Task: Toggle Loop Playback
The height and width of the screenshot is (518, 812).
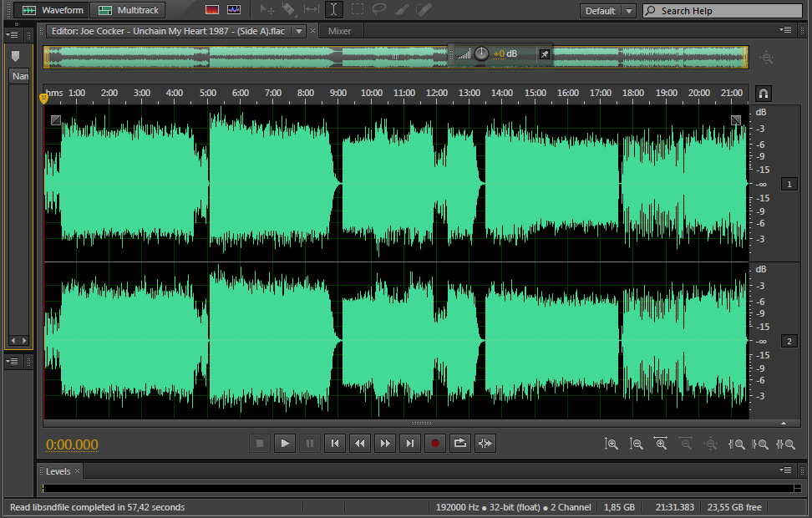Action: (459, 444)
